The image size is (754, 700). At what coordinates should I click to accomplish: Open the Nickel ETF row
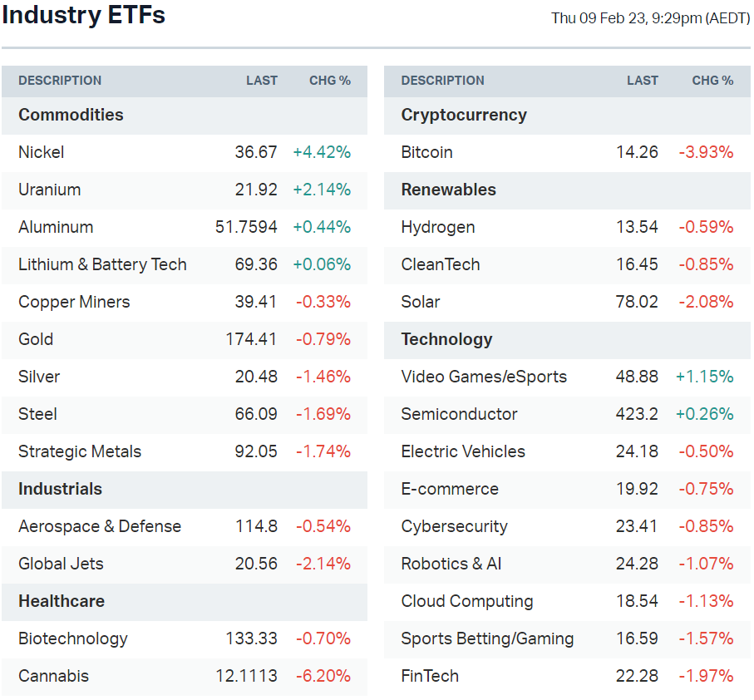(x=42, y=152)
